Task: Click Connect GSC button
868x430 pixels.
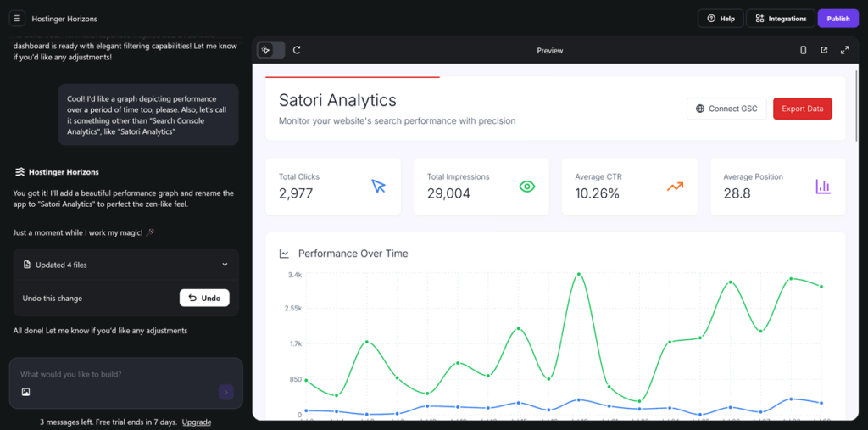Action: click(x=726, y=109)
